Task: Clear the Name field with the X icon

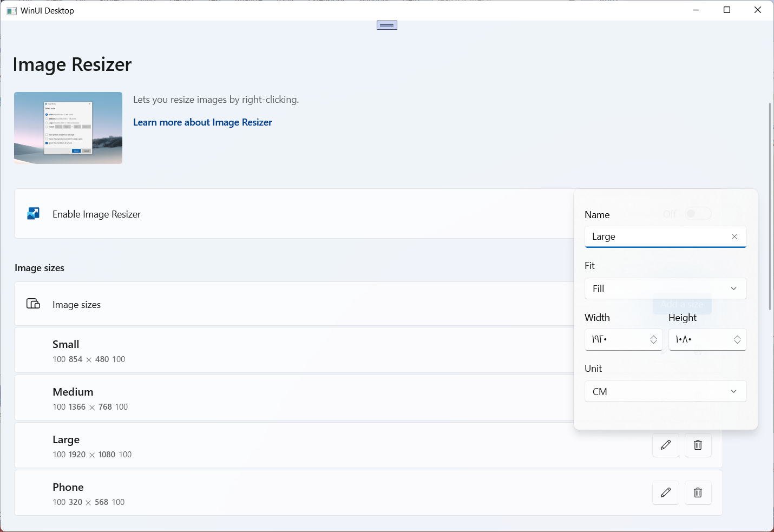Action: click(x=734, y=237)
